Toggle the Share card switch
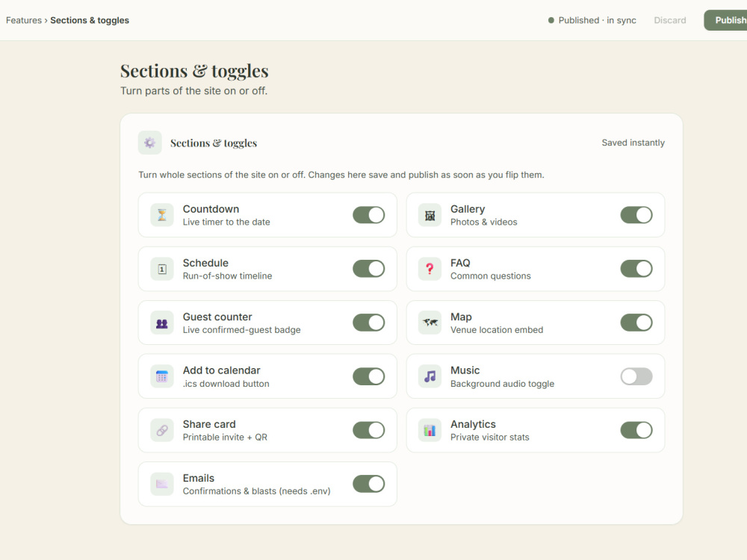This screenshot has width=747, height=560. click(369, 431)
